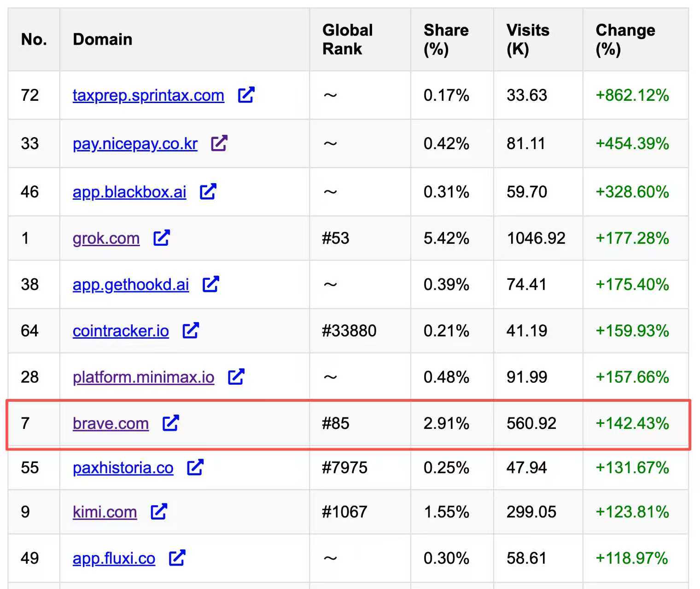Select the +118.97% change value
This screenshot has width=700, height=589.
632,559
